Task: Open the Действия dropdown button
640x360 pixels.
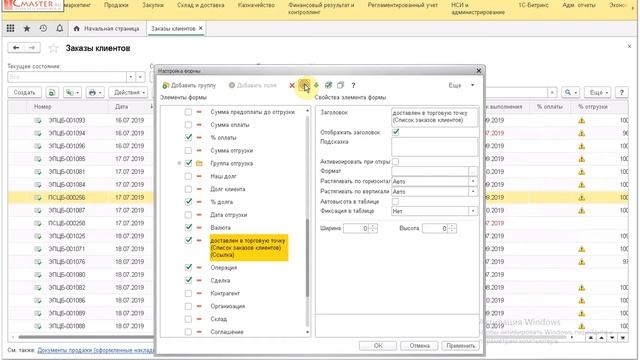Action: coord(128,93)
